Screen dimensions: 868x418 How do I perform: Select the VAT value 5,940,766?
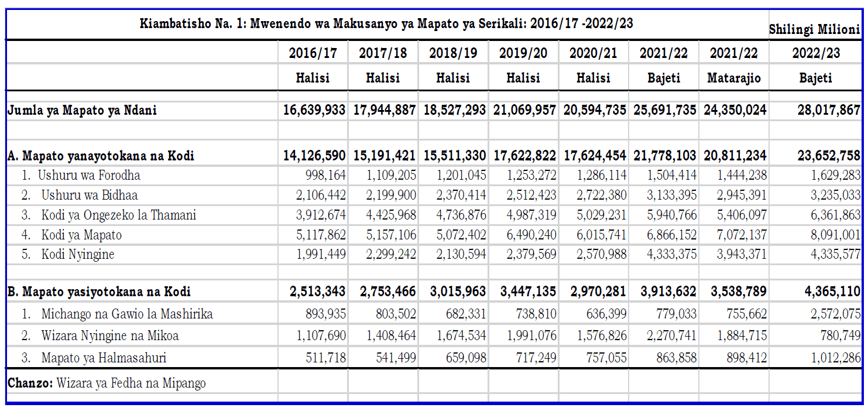(671, 215)
